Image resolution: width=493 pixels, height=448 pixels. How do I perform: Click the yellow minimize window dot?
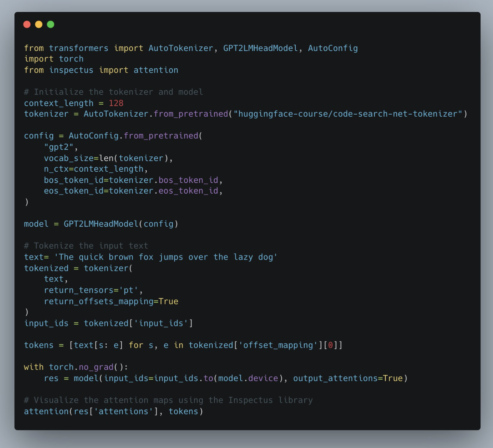[38, 24]
